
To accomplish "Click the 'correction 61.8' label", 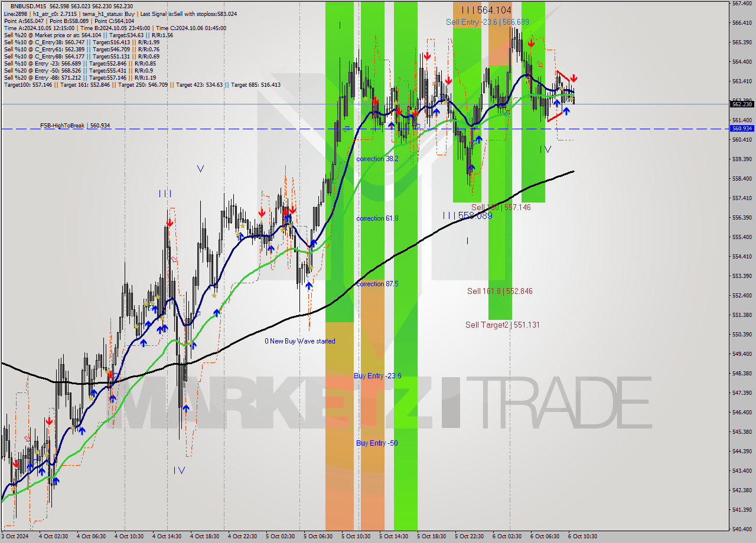I will 377,218.
